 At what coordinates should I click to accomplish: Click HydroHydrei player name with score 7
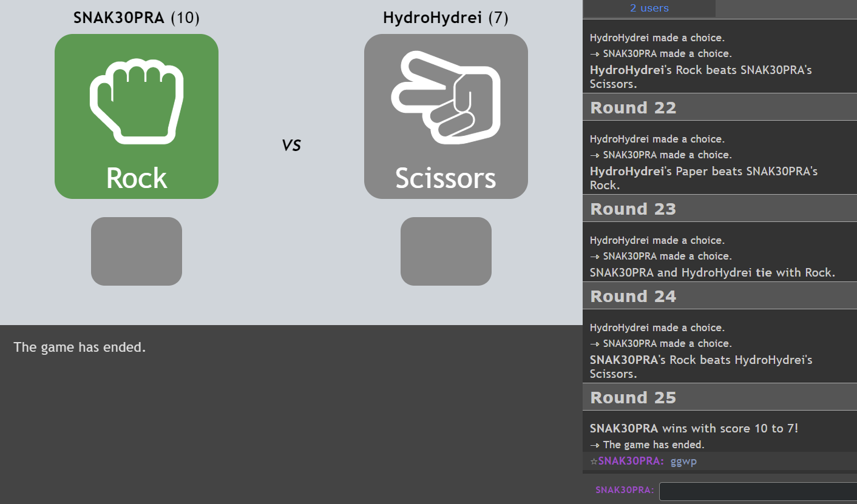[x=446, y=18]
